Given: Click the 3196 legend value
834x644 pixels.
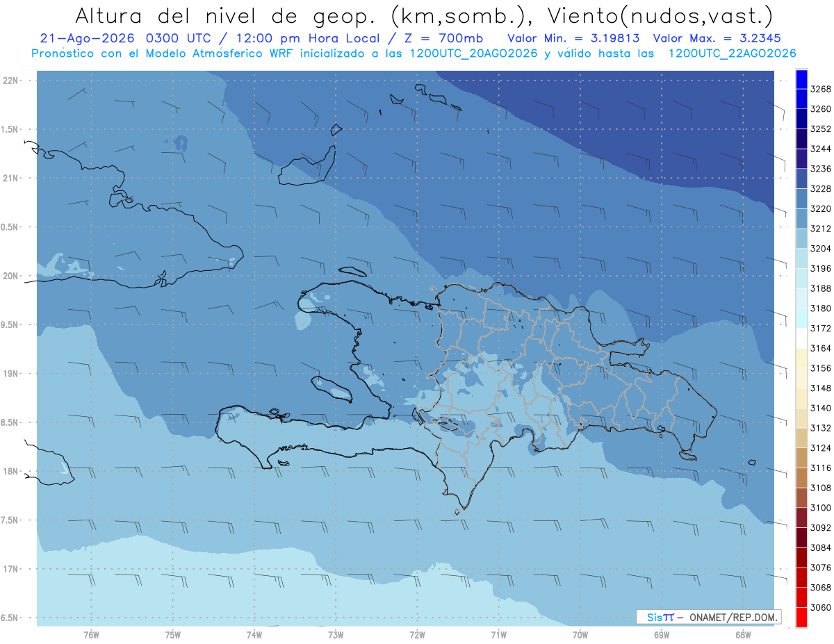Looking at the screenshot, I should coord(820,268).
